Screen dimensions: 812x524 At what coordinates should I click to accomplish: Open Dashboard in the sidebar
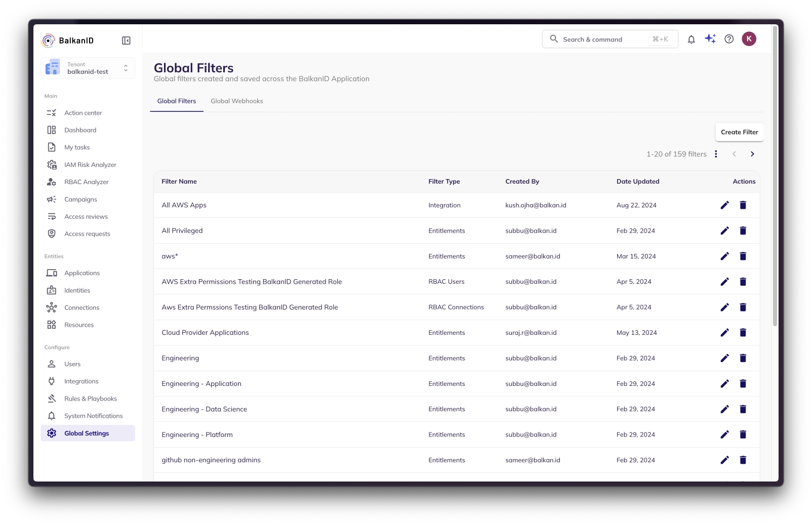coord(88,130)
